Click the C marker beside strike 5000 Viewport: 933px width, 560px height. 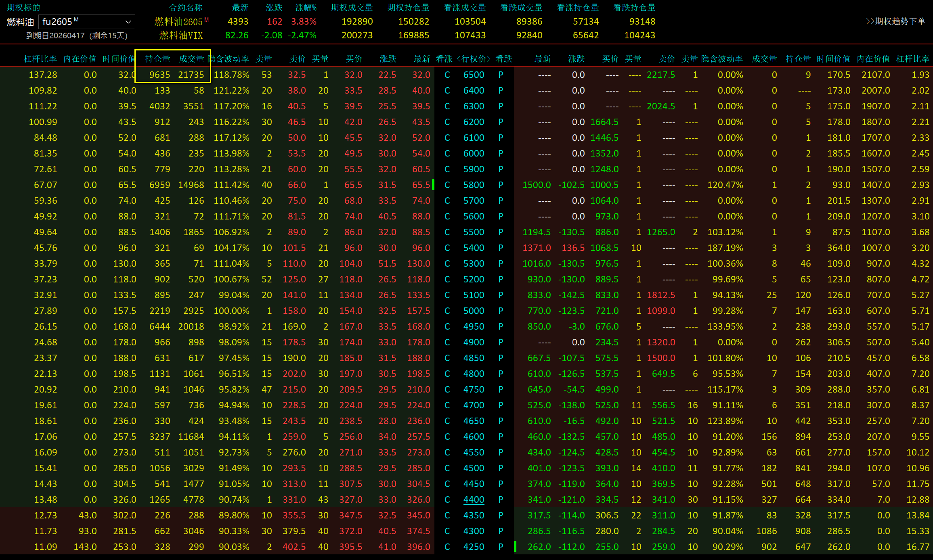pos(447,311)
